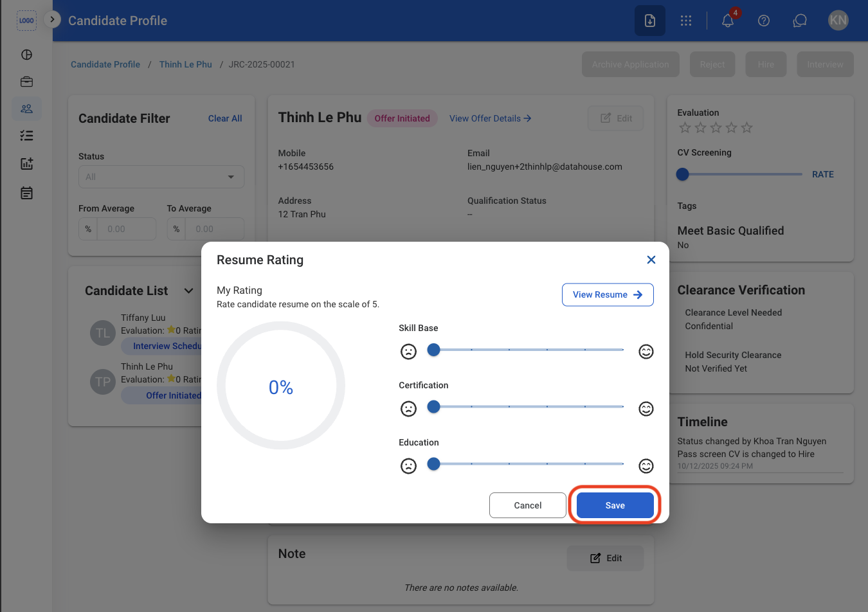Collapse the Candidate List chevron

[188, 291]
